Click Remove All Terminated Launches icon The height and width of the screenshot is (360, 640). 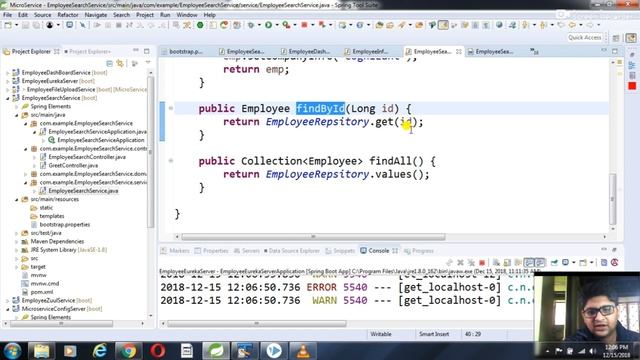(x=471, y=262)
